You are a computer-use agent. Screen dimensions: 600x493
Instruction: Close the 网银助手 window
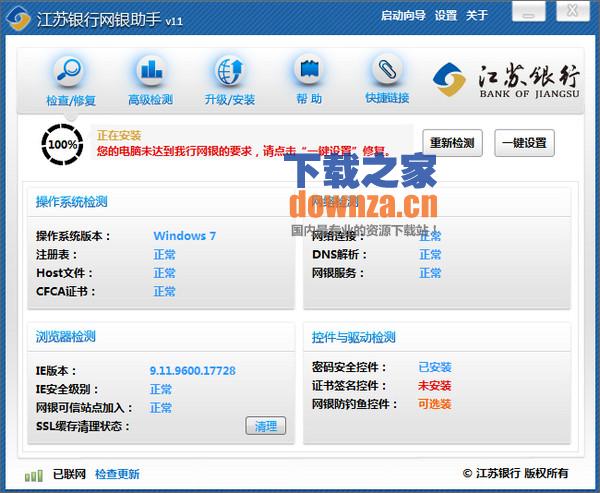click(572, 11)
